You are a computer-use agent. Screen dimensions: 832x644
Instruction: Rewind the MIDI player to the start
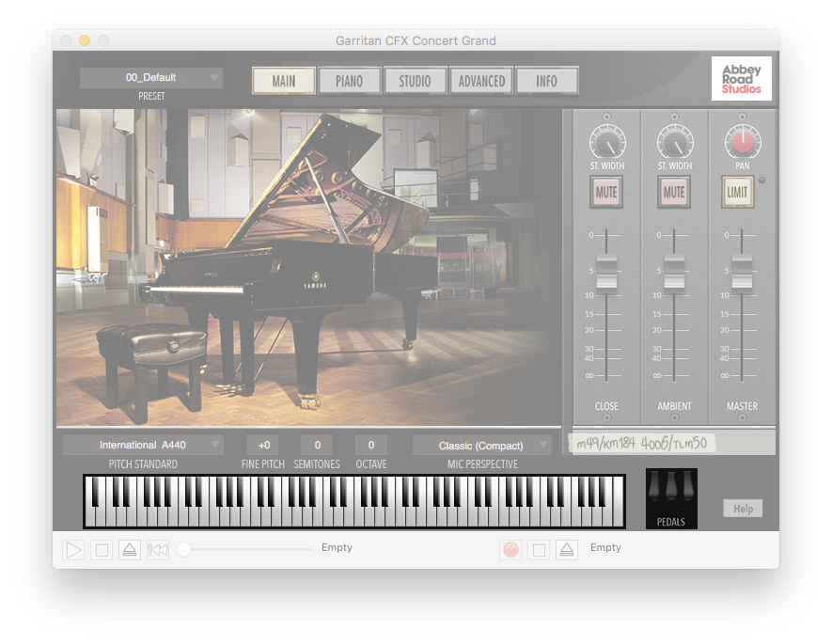[x=158, y=550]
